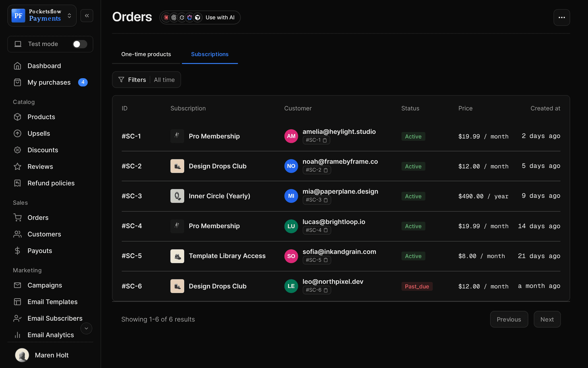Collapse the sidebar with the double-chevron button
The width and height of the screenshot is (588, 368).
[x=87, y=16]
